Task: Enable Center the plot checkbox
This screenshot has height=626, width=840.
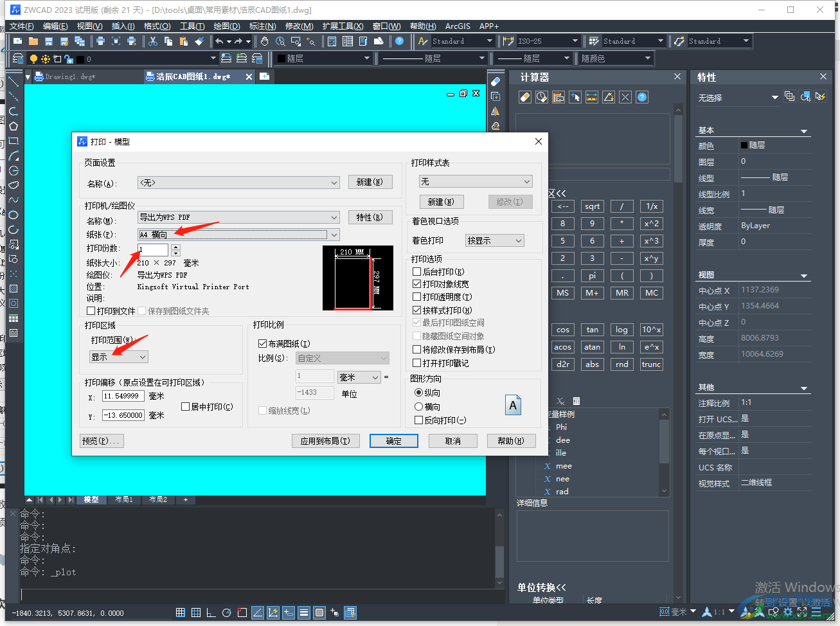Action: [185, 407]
